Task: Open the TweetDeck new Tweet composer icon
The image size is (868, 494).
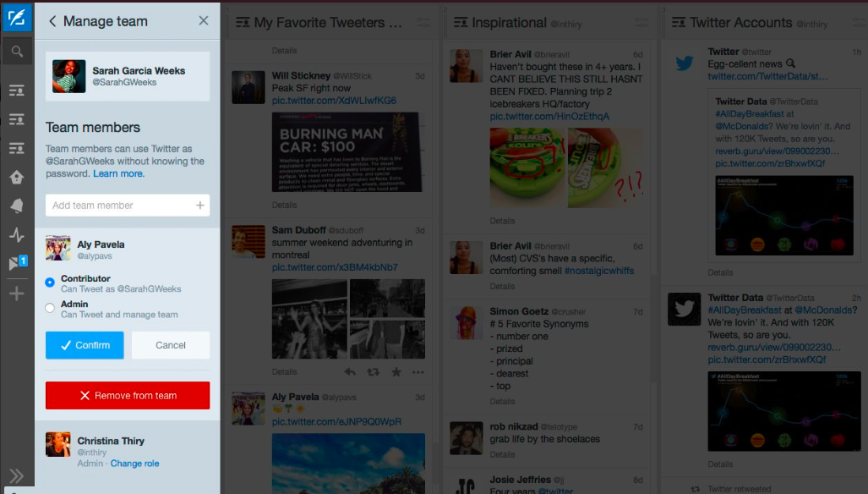Action: coord(17,17)
